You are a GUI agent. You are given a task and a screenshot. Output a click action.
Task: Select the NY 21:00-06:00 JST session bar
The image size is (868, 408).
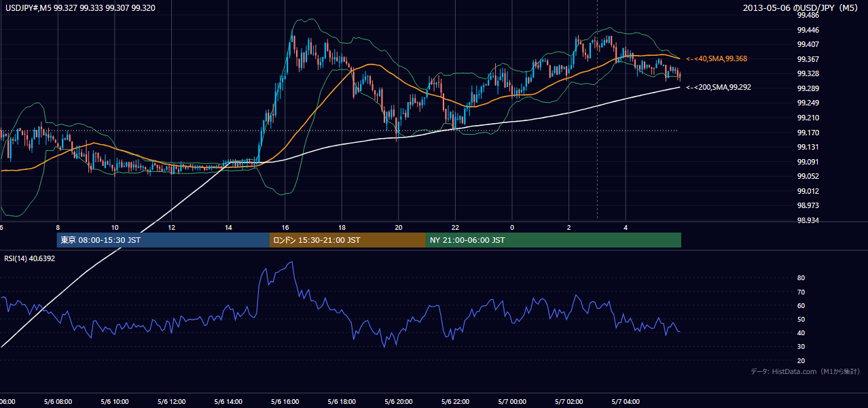point(554,240)
